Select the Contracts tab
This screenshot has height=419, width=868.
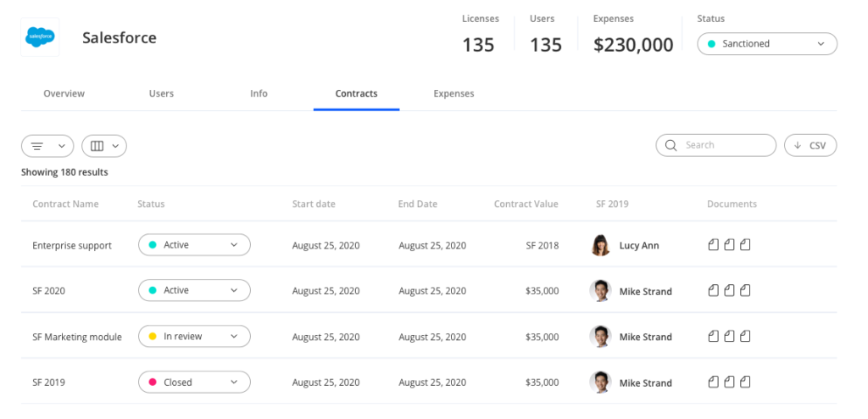pyautogui.click(x=357, y=93)
